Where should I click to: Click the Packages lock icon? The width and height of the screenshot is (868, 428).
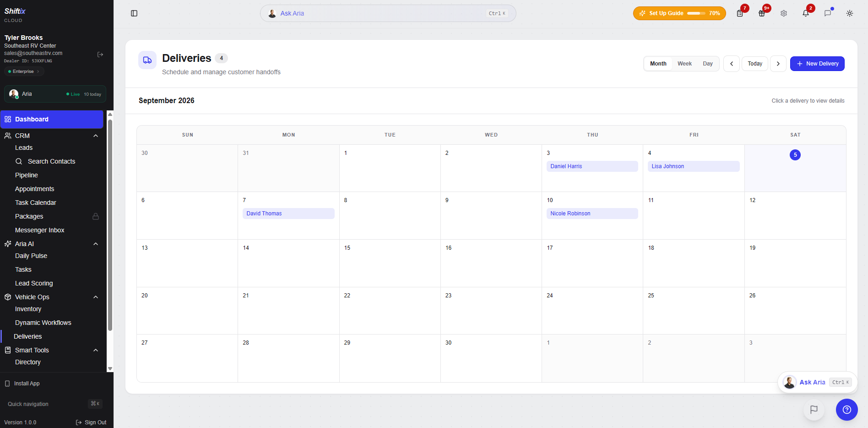[x=96, y=216]
